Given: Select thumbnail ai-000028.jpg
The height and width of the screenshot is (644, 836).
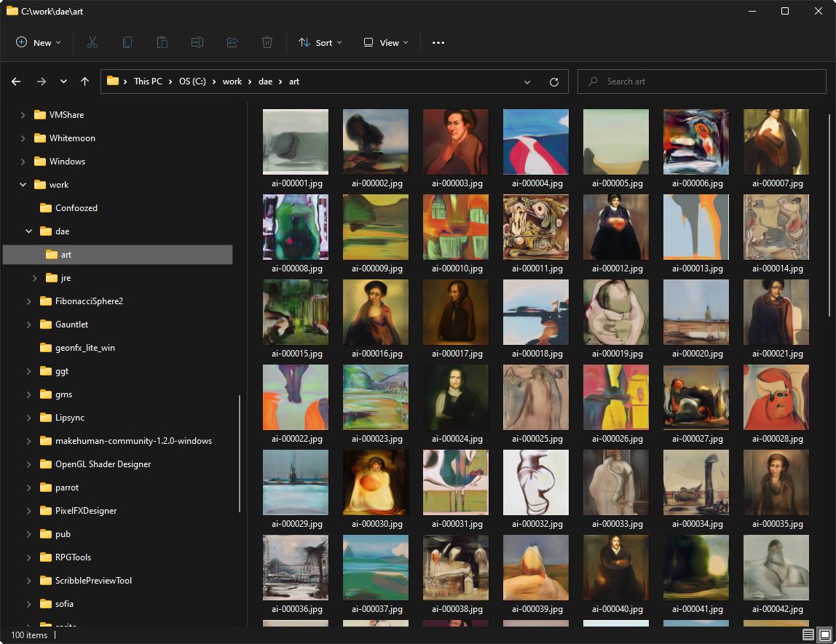Looking at the screenshot, I should (x=776, y=397).
